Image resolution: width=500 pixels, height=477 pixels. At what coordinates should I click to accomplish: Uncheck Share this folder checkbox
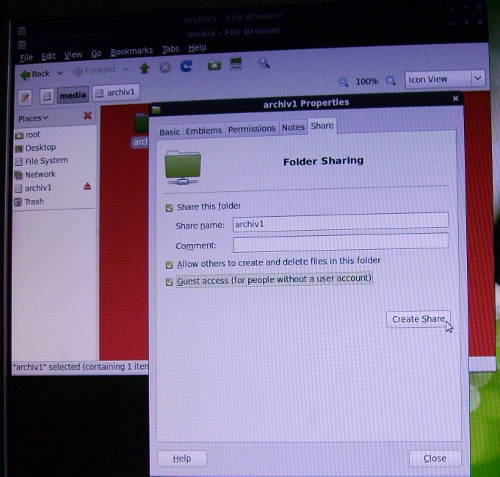tap(169, 208)
